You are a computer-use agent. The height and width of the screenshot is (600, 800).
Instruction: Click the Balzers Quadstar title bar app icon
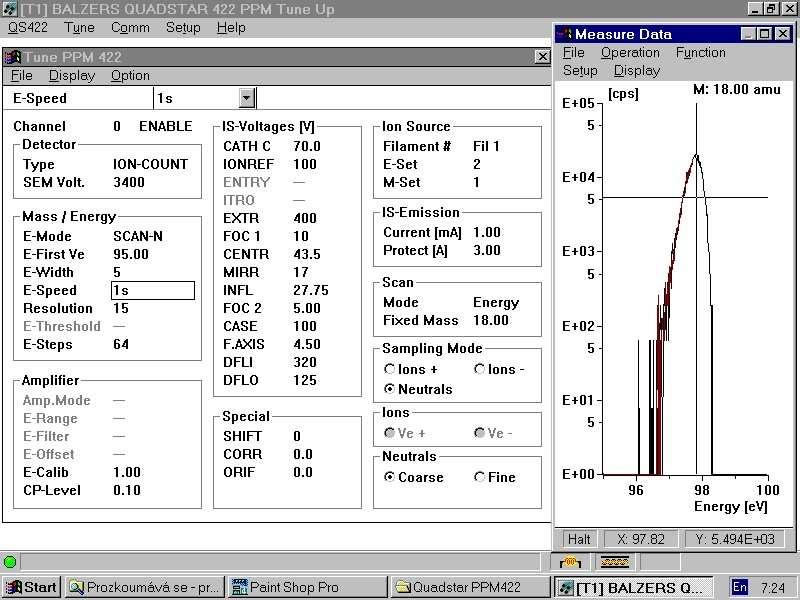tap(9, 9)
